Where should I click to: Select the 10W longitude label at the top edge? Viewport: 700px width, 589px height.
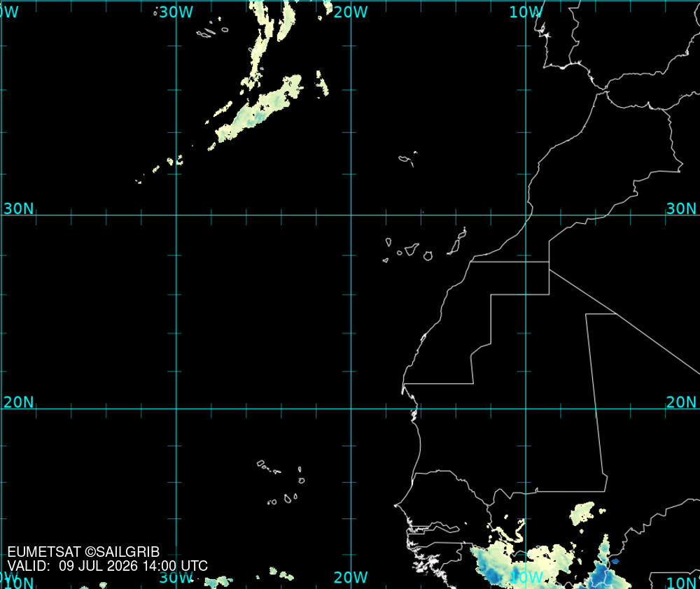526,12
